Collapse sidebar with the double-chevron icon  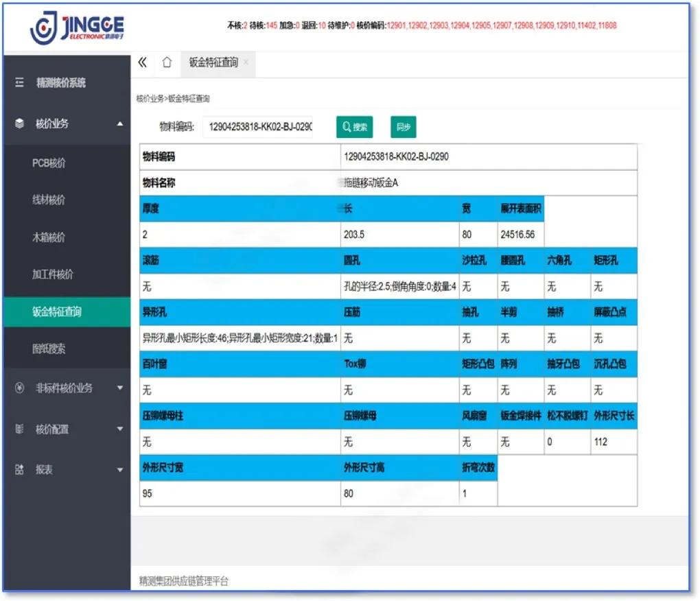pos(143,62)
